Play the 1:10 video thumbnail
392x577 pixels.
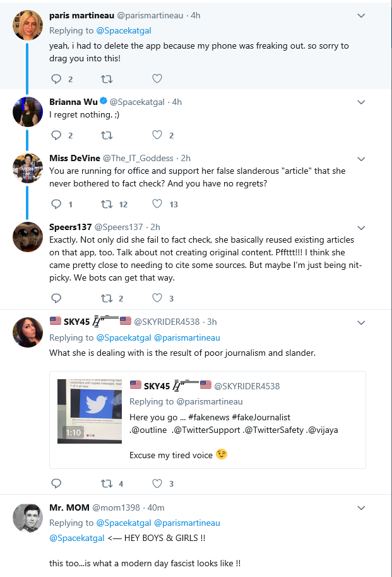point(90,411)
